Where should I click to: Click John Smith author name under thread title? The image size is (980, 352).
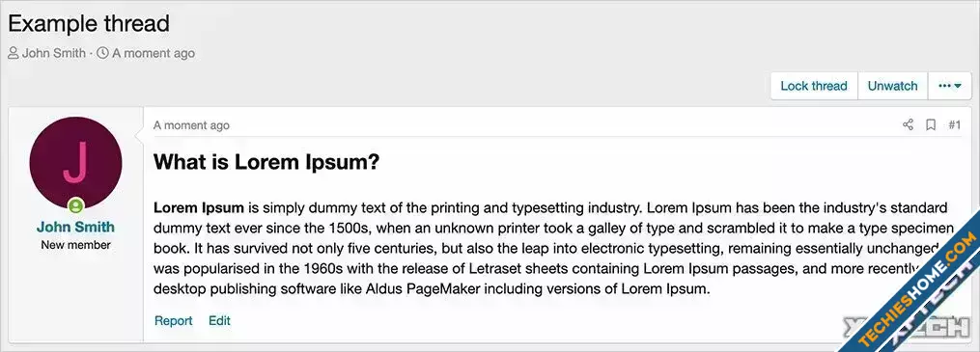pyautogui.click(x=54, y=53)
